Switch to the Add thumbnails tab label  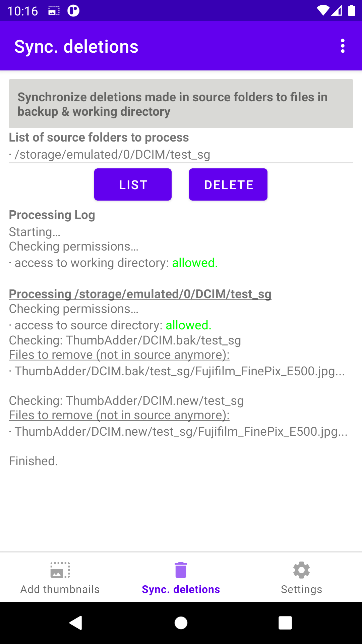click(x=60, y=589)
